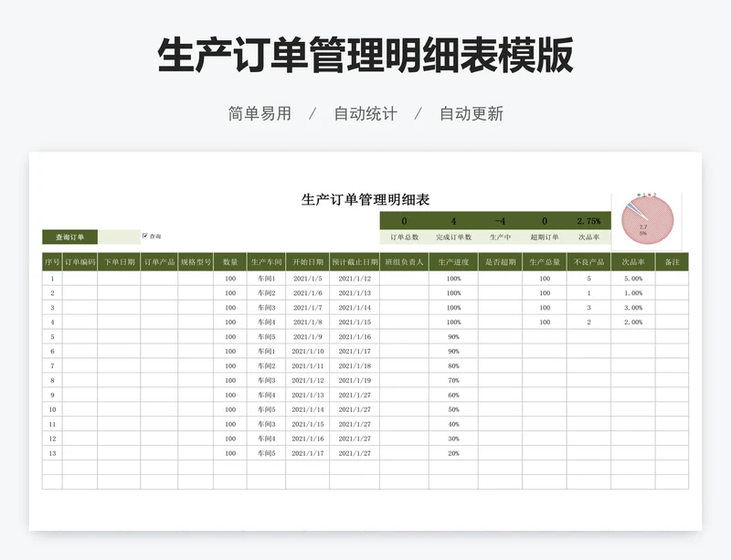Select the 40% progress cell

pyautogui.click(x=453, y=424)
